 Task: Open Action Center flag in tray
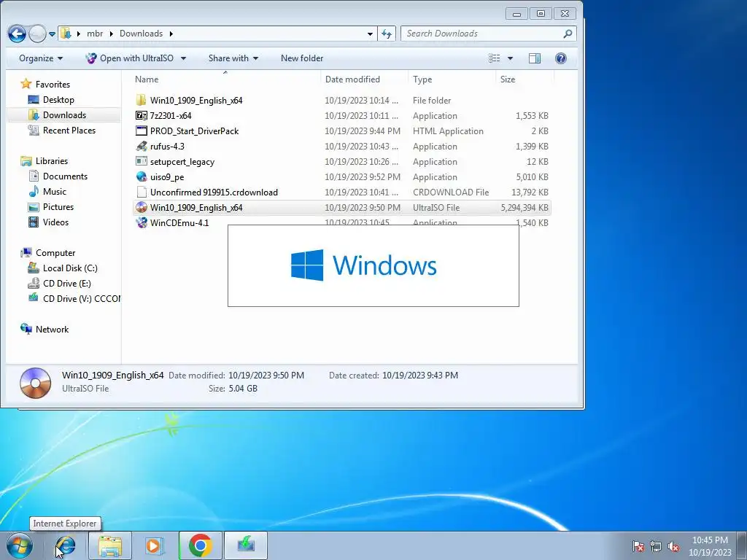click(x=638, y=546)
